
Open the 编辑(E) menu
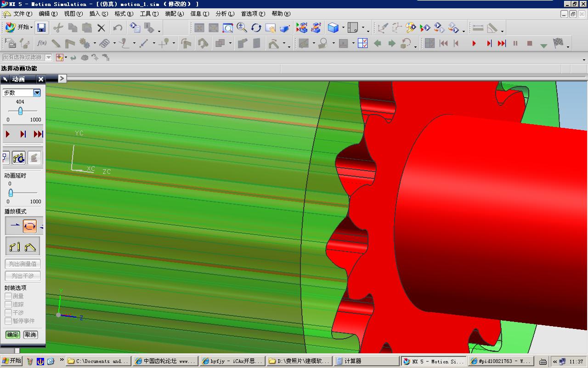click(48, 14)
